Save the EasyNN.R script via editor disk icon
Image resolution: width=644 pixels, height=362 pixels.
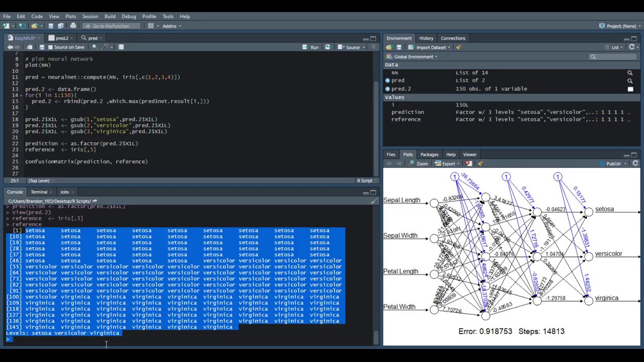point(42,47)
